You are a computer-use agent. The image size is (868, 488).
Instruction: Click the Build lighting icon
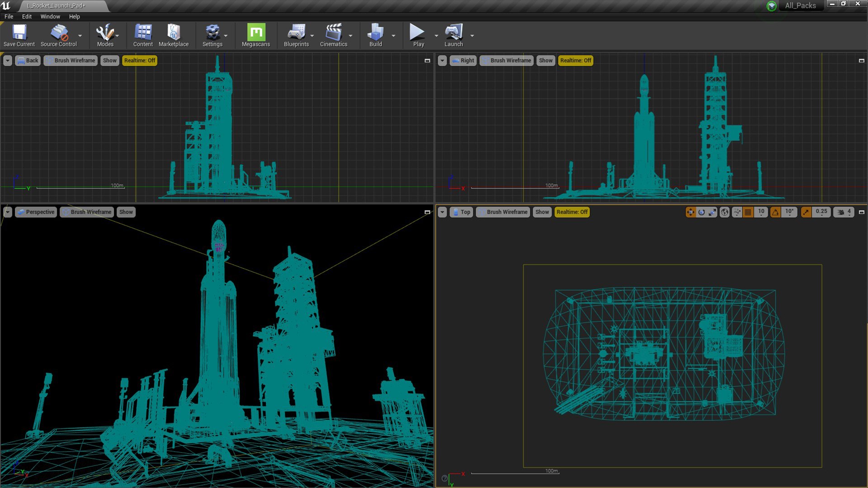pos(376,35)
